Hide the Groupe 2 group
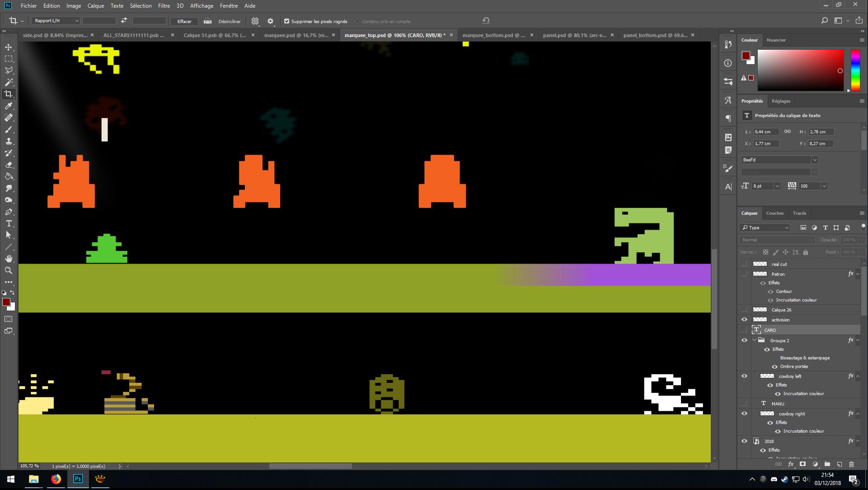The height and width of the screenshot is (490, 868). pos(744,340)
